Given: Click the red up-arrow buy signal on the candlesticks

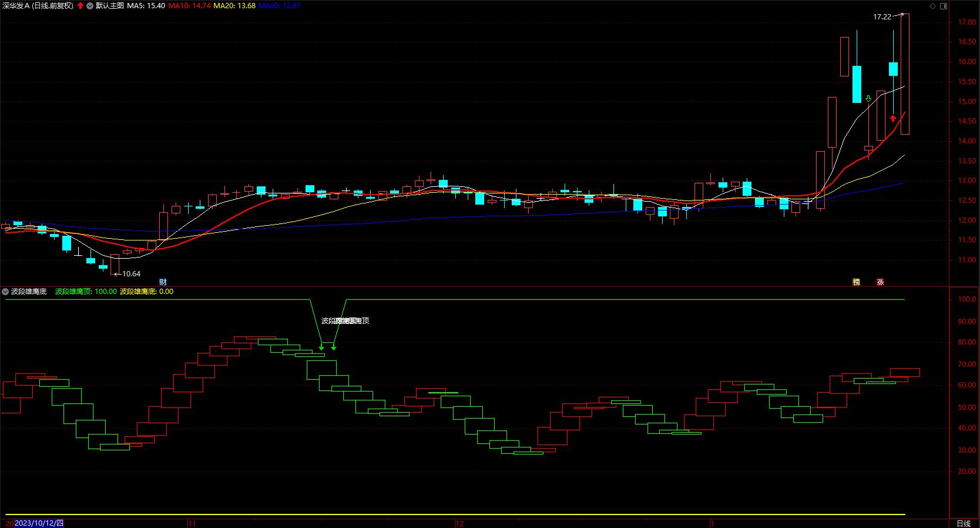Looking at the screenshot, I should point(893,119).
